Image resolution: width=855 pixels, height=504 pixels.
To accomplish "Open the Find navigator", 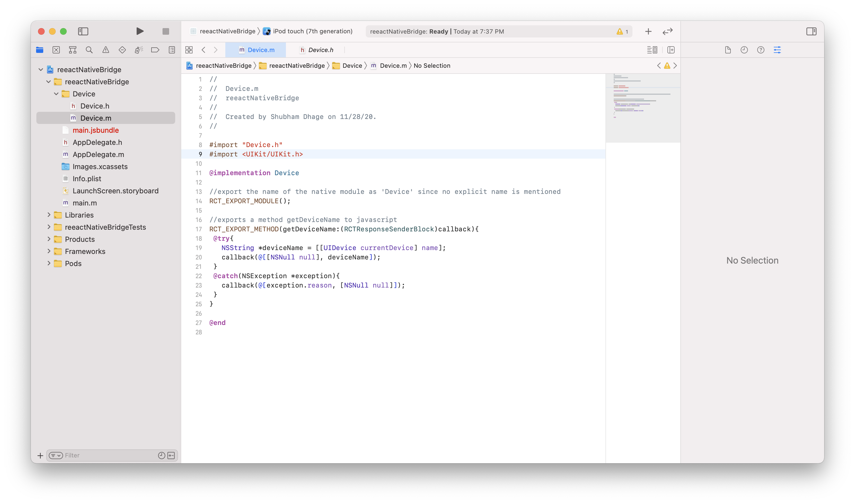I will pos(89,50).
